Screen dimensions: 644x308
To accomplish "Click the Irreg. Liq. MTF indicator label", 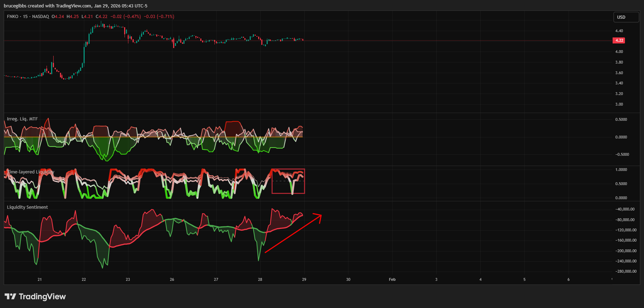I will (22, 119).
